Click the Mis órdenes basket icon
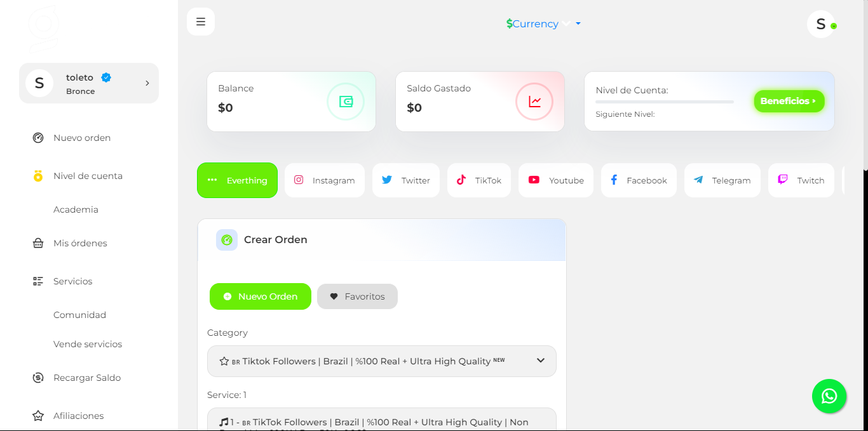 (38, 243)
